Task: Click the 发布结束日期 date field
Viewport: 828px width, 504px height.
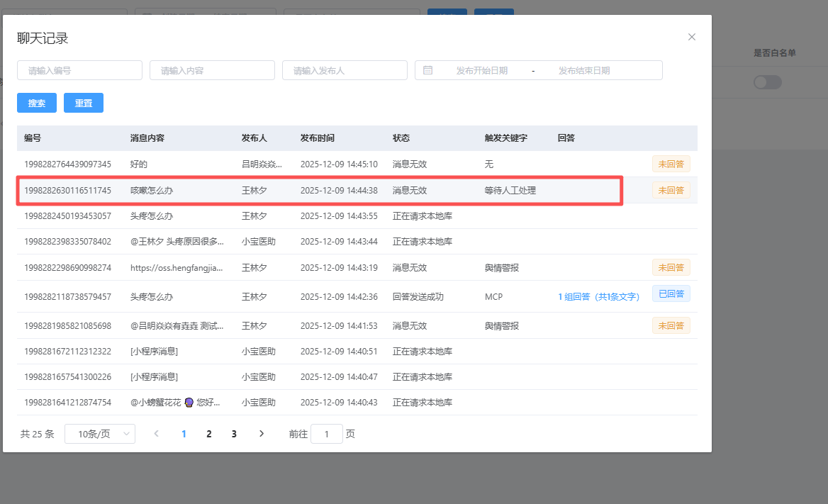Action: tap(584, 70)
